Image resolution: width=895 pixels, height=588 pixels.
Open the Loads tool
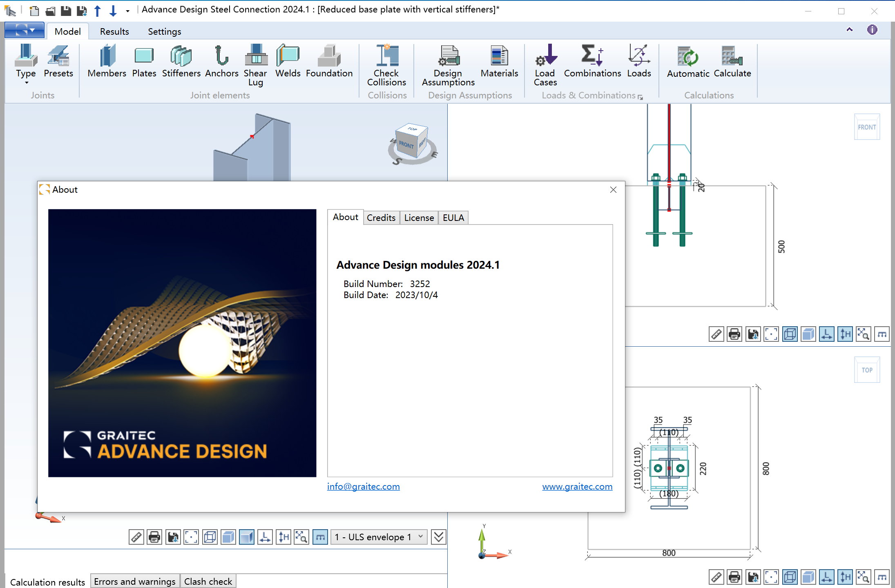click(639, 61)
